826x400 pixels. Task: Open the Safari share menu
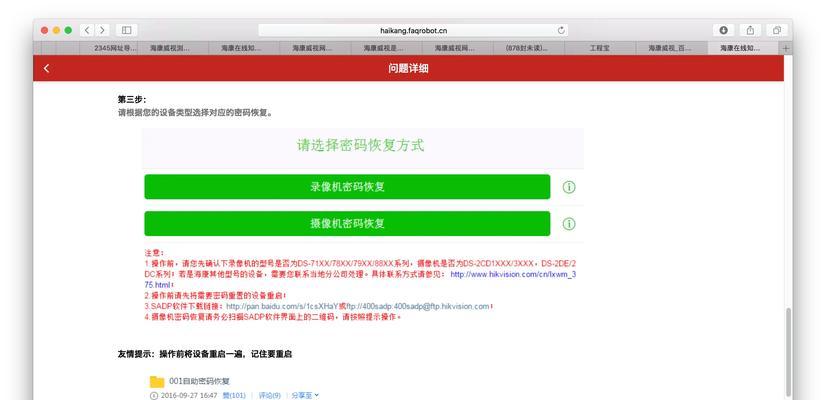pyautogui.click(x=750, y=31)
